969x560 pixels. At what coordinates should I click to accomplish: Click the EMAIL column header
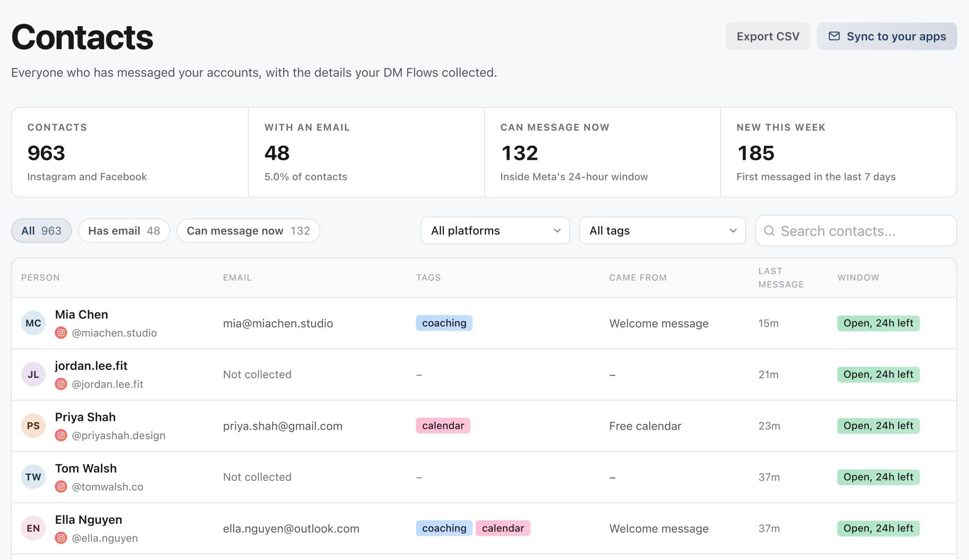(x=237, y=277)
